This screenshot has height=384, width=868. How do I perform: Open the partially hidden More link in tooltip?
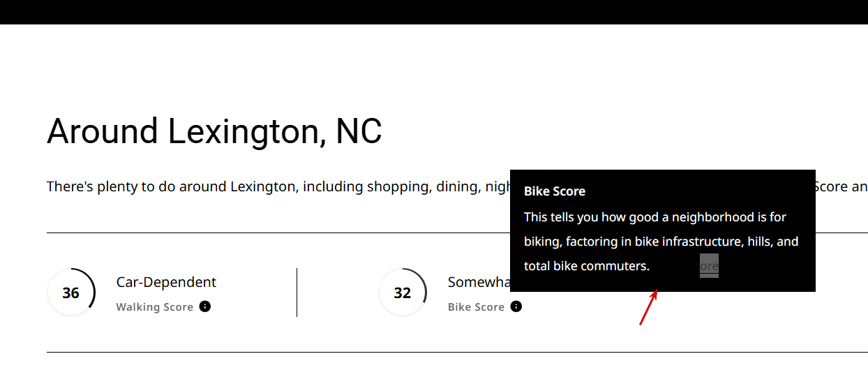coord(709,266)
